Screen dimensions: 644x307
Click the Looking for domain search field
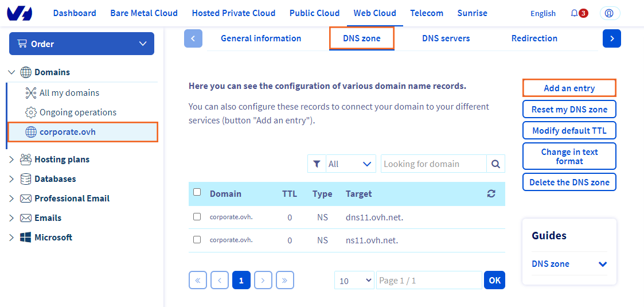tap(434, 164)
